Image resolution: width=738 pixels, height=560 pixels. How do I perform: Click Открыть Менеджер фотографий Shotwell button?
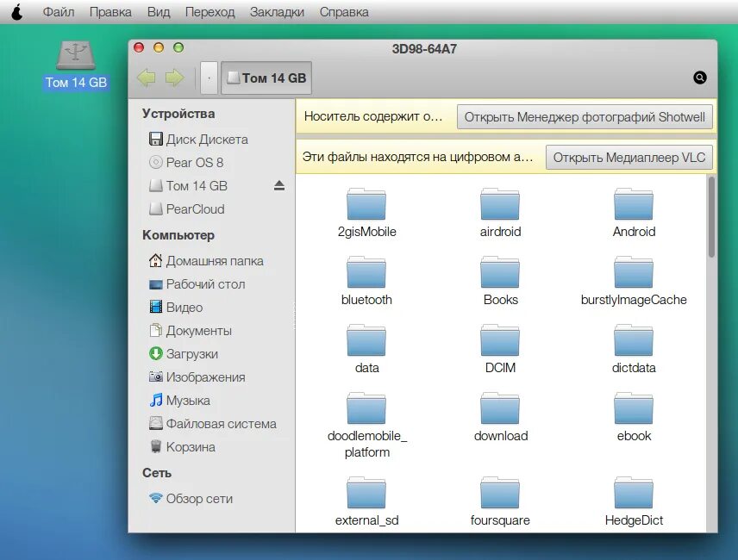tap(585, 117)
